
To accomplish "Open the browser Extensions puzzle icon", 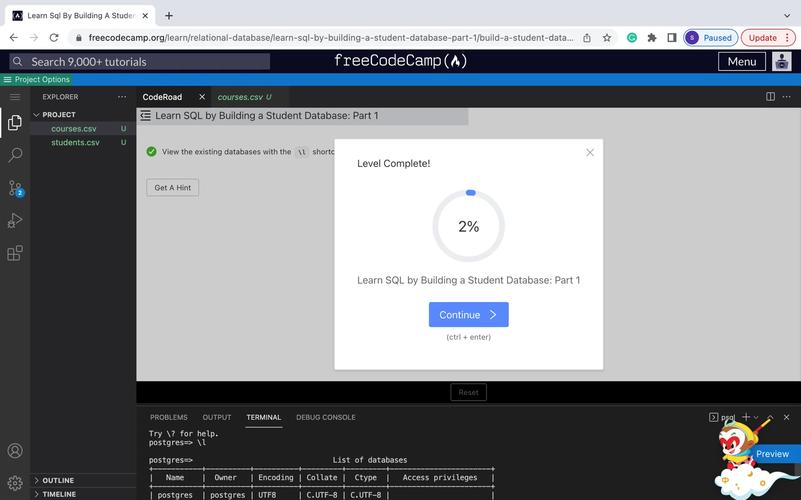I will click(652, 38).
